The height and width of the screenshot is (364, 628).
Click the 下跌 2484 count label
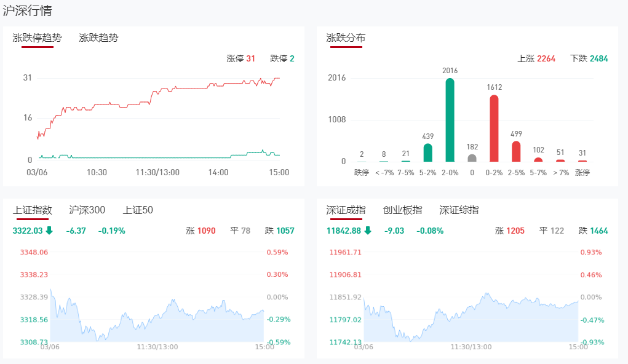tap(589, 58)
